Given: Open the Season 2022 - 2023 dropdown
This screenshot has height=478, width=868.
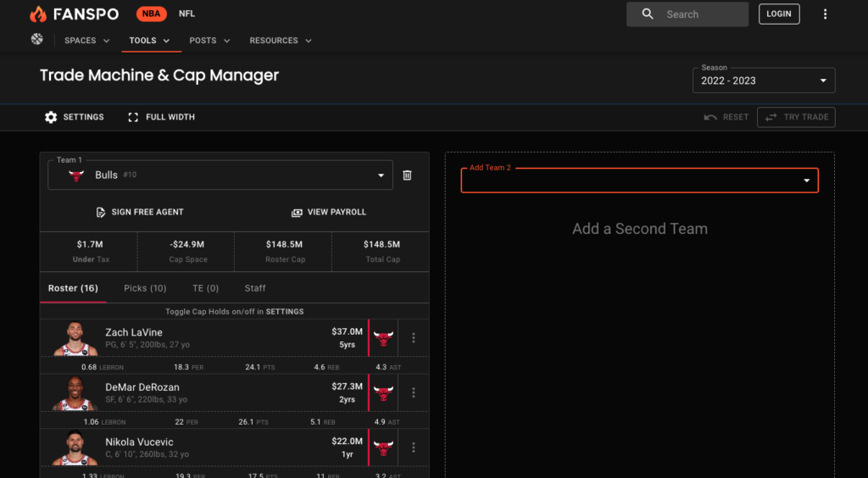Looking at the screenshot, I should tap(764, 81).
